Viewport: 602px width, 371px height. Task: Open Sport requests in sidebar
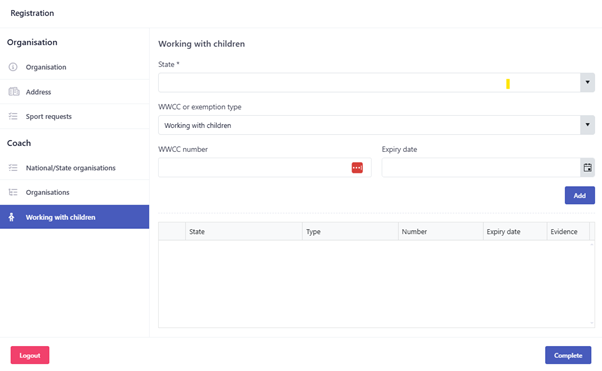point(74,116)
